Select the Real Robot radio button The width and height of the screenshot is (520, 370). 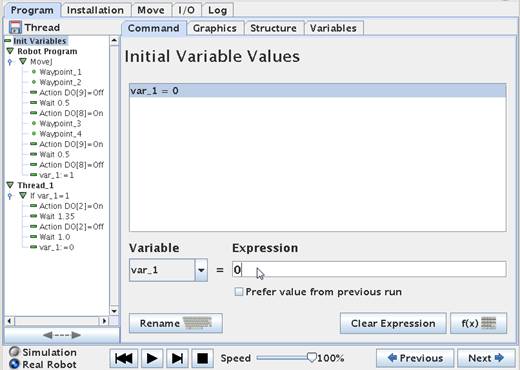tap(14, 364)
